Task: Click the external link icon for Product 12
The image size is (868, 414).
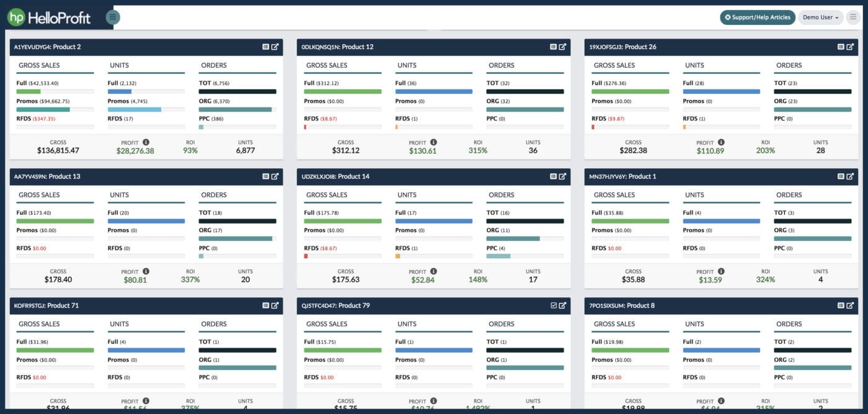Action: (x=562, y=47)
